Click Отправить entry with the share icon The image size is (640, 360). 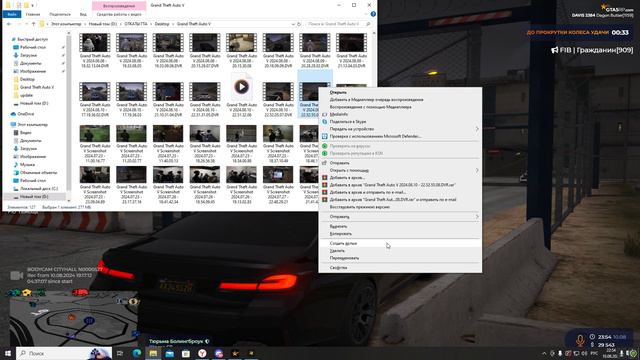400,163
